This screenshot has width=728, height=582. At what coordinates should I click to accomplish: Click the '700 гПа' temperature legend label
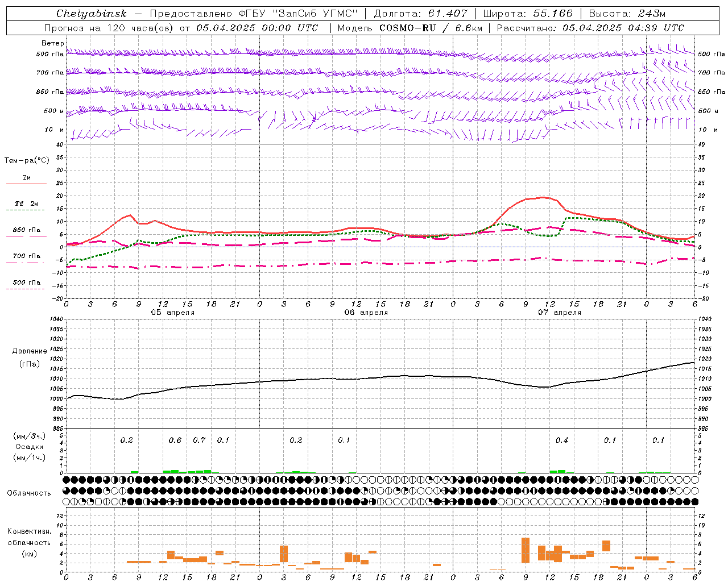click(27, 256)
